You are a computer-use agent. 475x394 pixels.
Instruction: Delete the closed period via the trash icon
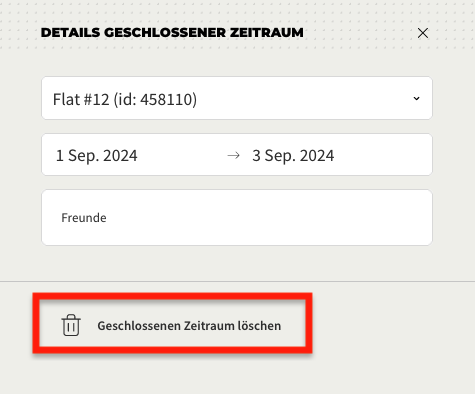point(71,325)
